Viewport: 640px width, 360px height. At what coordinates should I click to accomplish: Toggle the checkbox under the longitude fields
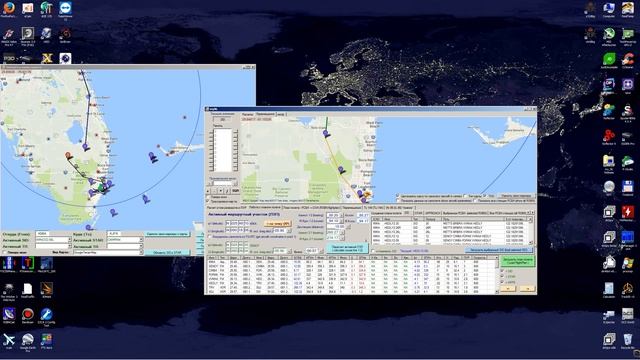[x=210, y=236]
